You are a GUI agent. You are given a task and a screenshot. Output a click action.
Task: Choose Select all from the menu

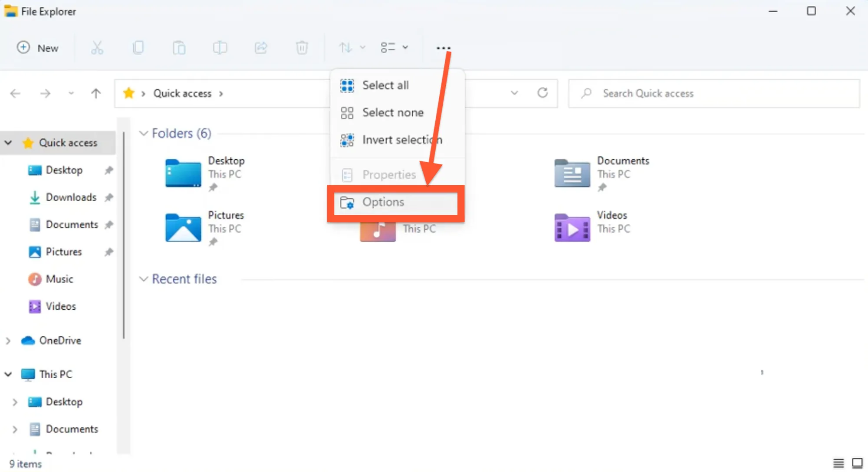[385, 85]
